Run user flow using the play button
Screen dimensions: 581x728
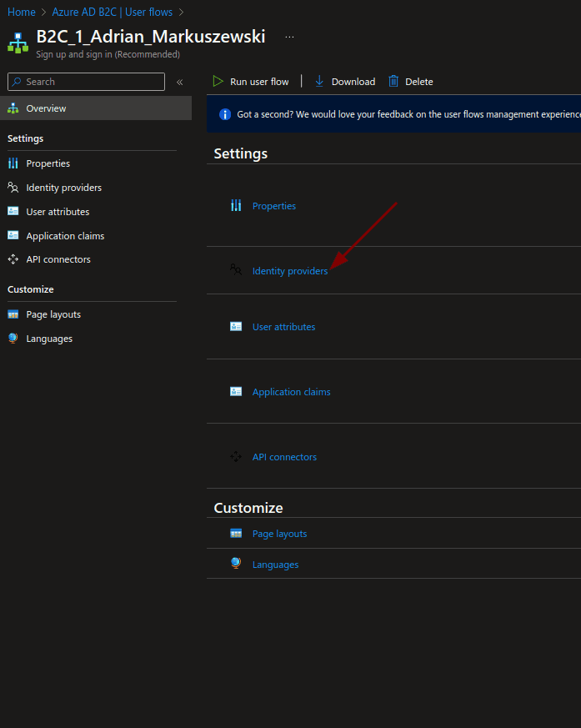pyautogui.click(x=218, y=81)
